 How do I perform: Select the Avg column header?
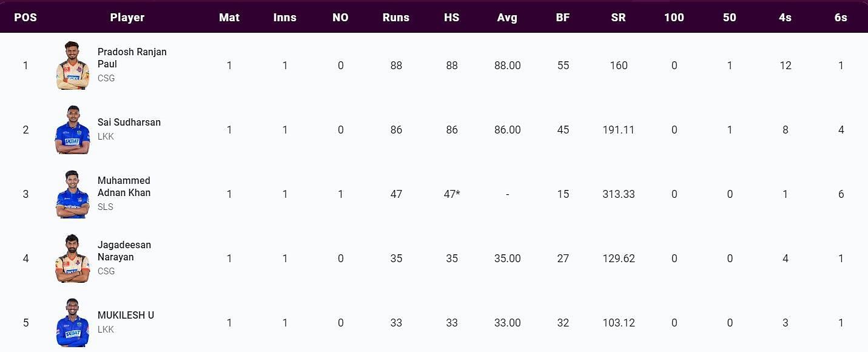[507, 18]
